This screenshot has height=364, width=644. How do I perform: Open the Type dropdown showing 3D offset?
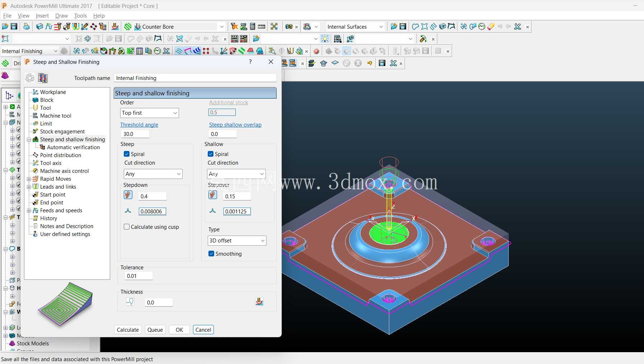pos(237,241)
